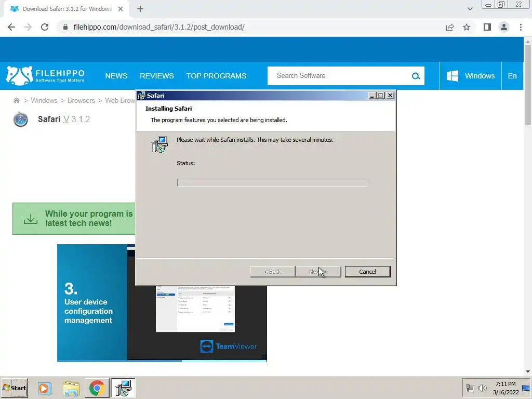Click scrollbar down arrow on page

(528, 371)
